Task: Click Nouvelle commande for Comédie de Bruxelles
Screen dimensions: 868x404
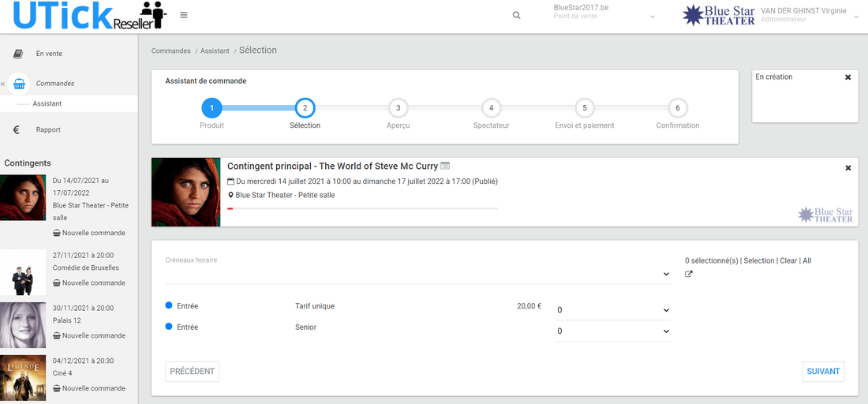Action: point(93,282)
